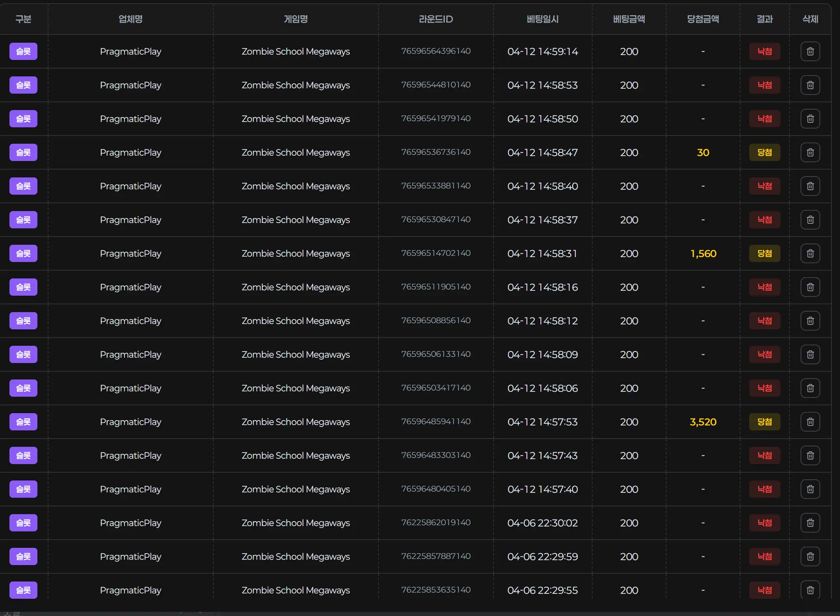Select the 당첨 badge beside 3,520
The image size is (840, 616).
pyautogui.click(x=764, y=422)
